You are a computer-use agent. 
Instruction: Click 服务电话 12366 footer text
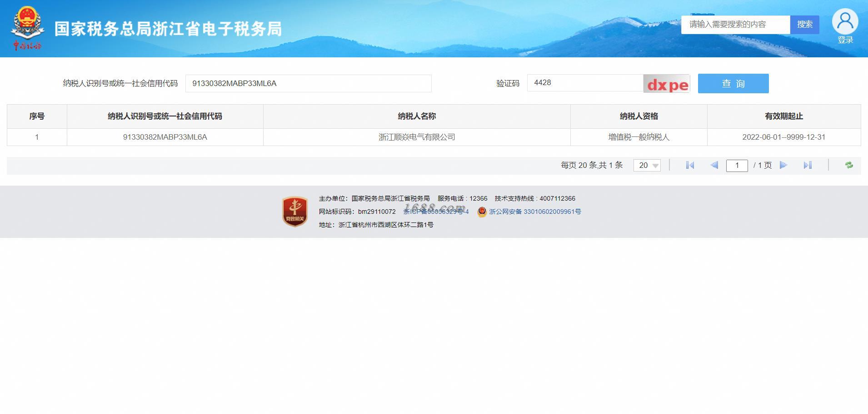[463, 198]
